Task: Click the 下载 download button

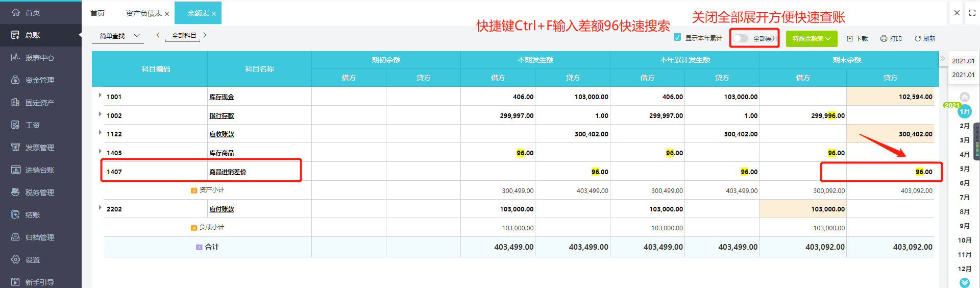Action: 857,39
